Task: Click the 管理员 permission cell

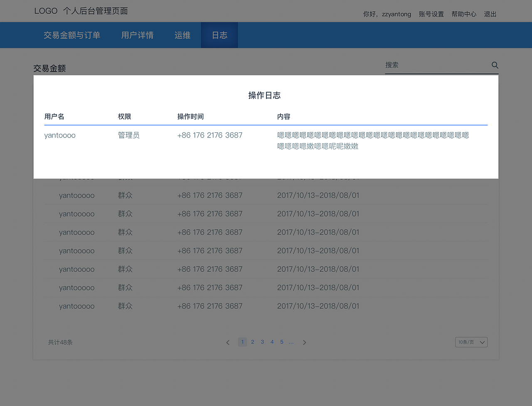Action: pyautogui.click(x=128, y=135)
